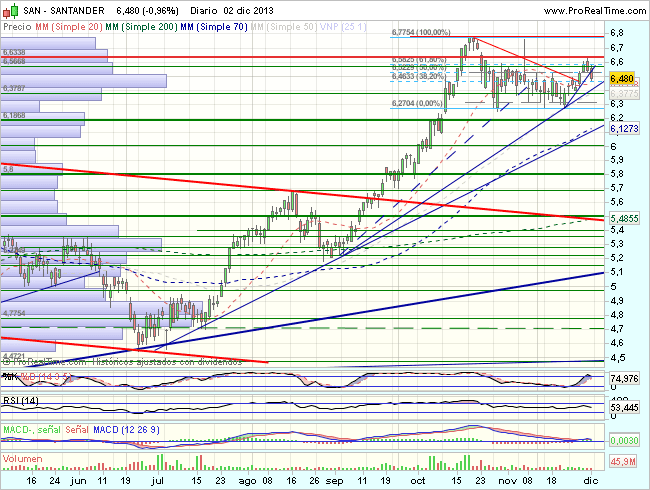
Task: Click the red Señal label in MACD panel
Action: coord(77,430)
